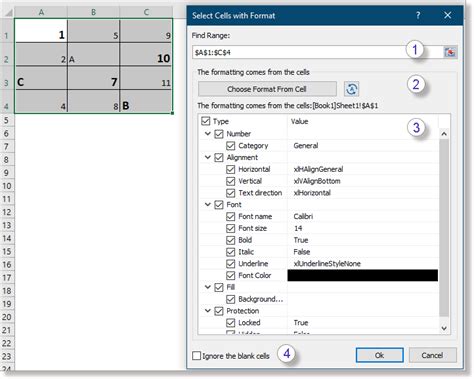Viewport: 474px width, 379px height.
Task: Enable Ignore the blank cells
Action: tap(196, 356)
